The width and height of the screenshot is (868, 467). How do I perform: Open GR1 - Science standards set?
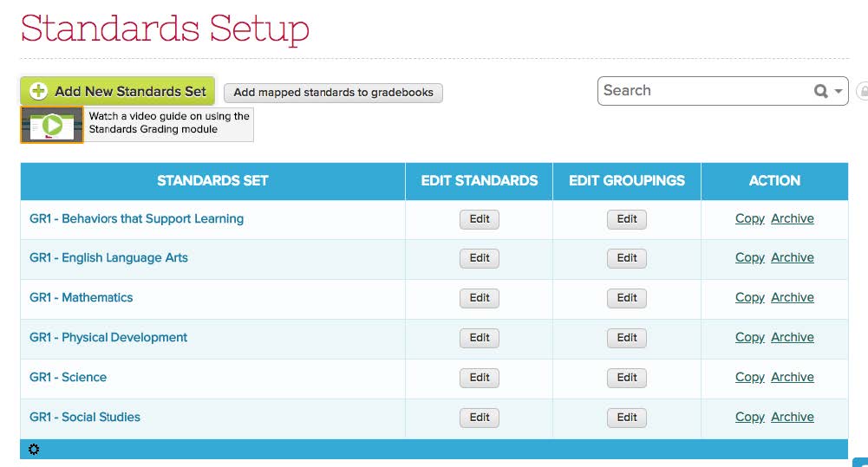pyautogui.click(x=68, y=378)
